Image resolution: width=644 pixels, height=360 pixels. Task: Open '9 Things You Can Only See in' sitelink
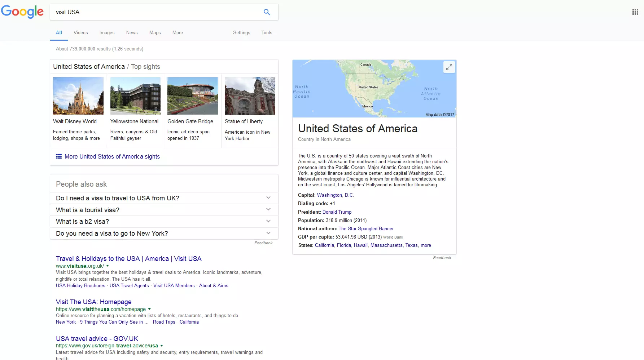[x=114, y=322]
